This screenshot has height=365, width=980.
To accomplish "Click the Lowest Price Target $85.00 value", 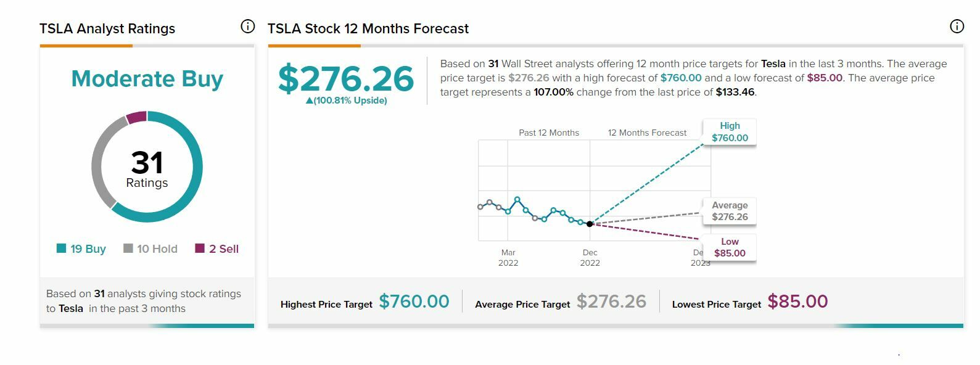I will (797, 301).
